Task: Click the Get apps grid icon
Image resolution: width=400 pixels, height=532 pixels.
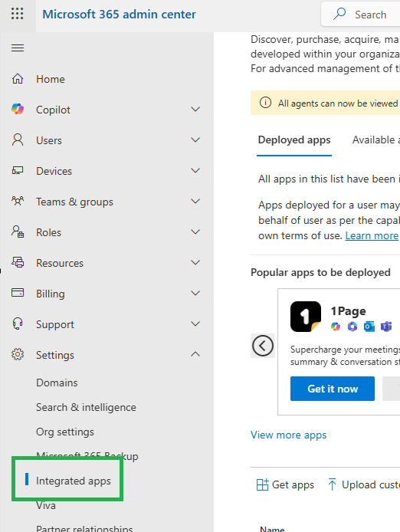Action: pos(262,484)
